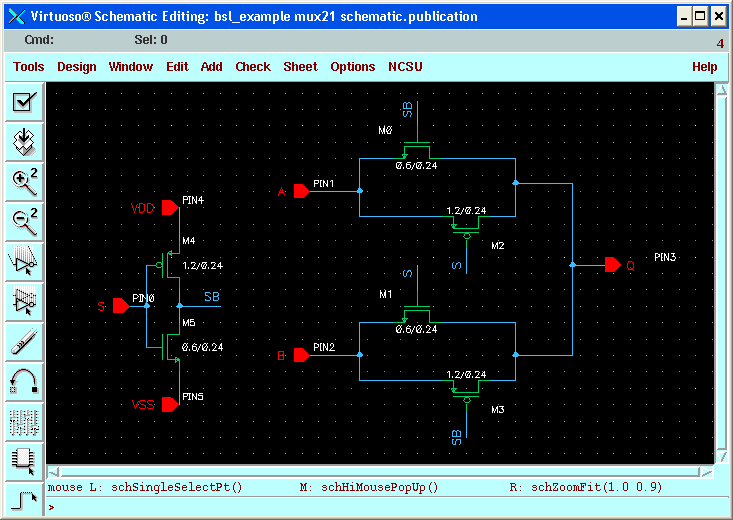Click the Check and Save icon
Viewport: 733px width, 520px height.
[24, 102]
